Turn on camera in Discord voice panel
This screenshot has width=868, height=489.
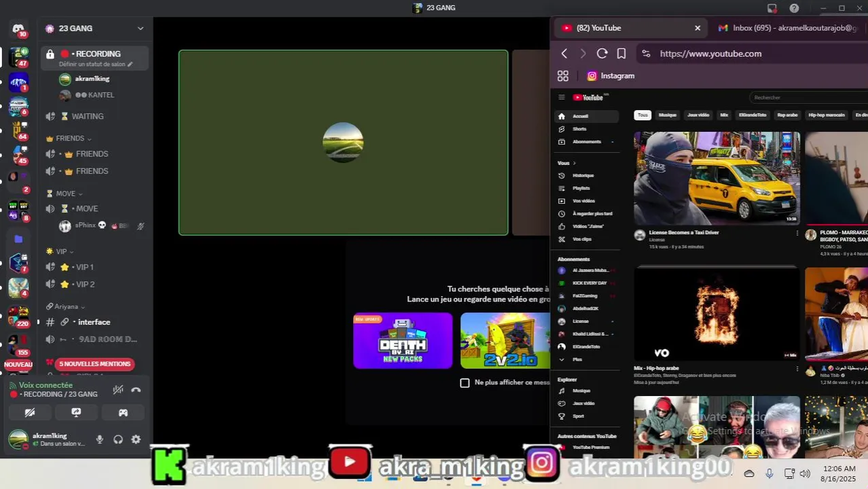[x=30, y=412]
